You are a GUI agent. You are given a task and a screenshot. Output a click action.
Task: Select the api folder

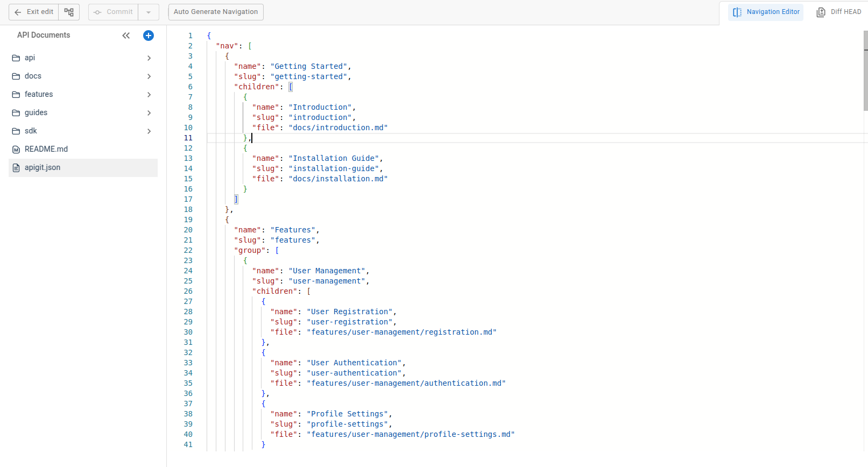pyautogui.click(x=83, y=58)
